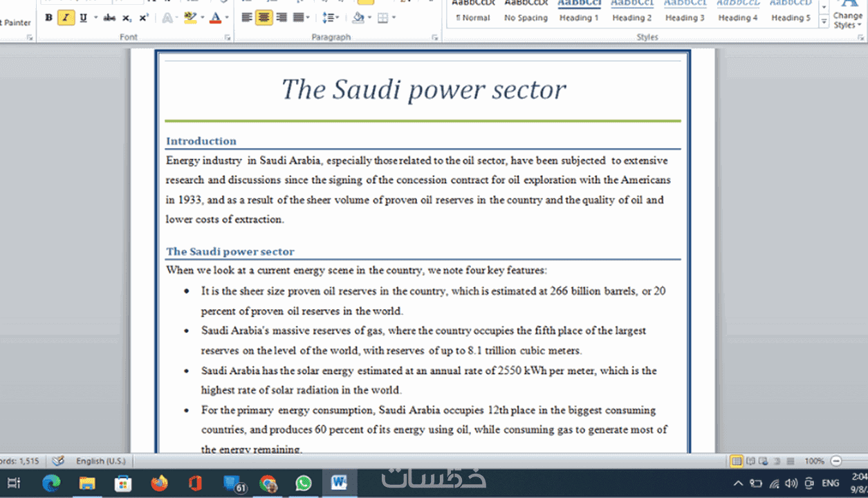
Task: Justify paragraph text
Action: (x=298, y=18)
